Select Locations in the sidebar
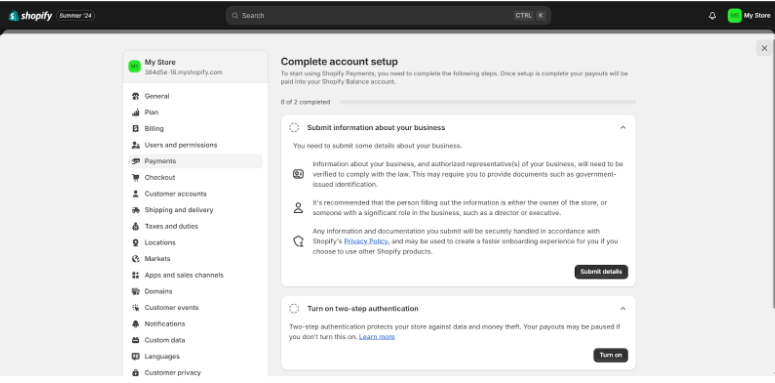The image size is (775, 383). 196,243
